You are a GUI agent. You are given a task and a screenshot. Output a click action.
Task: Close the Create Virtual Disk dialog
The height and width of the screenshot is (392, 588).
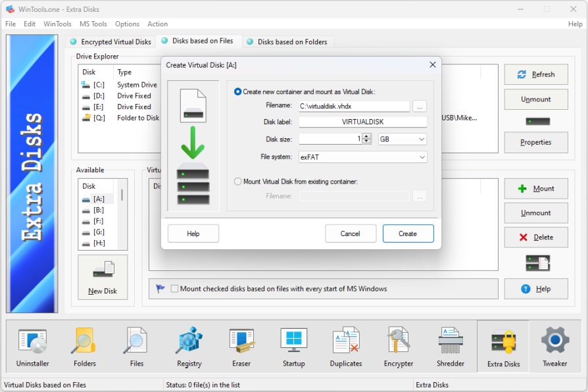click(432, 65)
